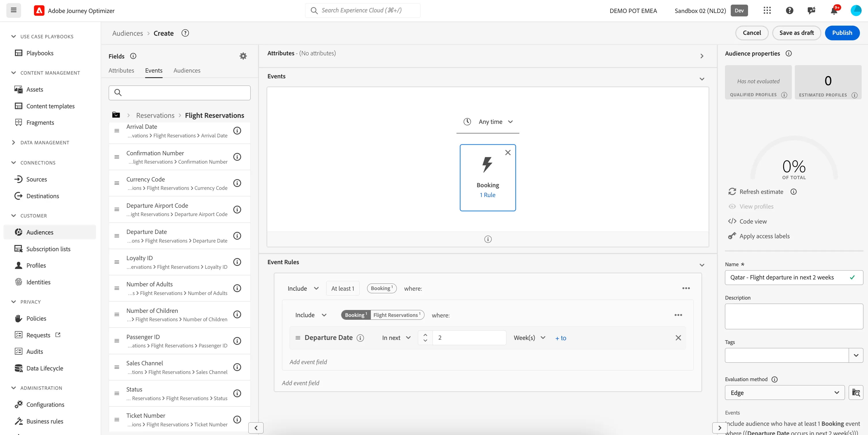Switch to the Attributes fields tab

121,70
